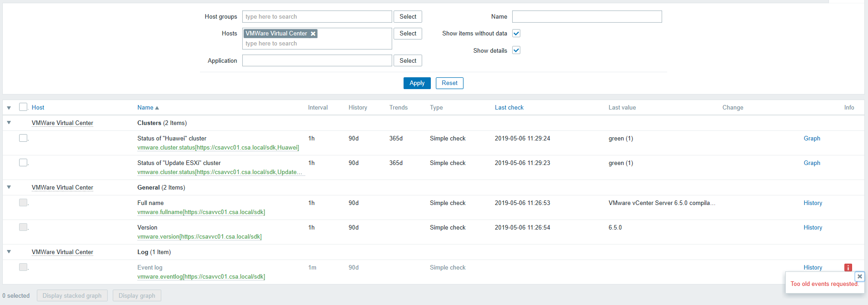Open vmware.eventlog key link
The height and width of the screenshot is (305, 868).
click(x=201, y=277)
